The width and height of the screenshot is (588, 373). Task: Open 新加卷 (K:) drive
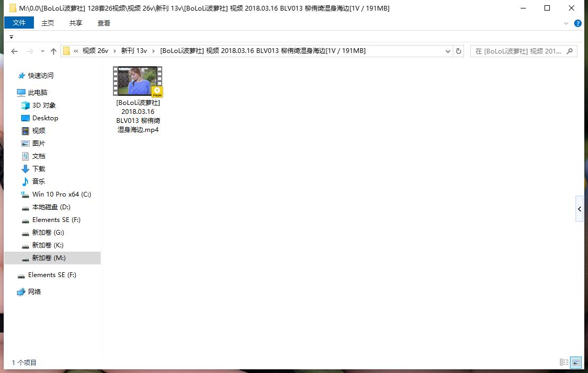coord(48,245)
